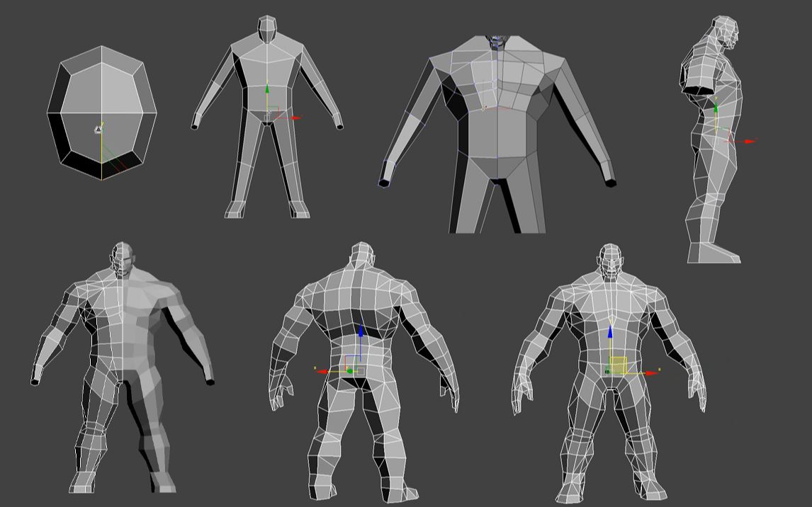This screenshot has width=812, height=507.
Task: Click the red arrow near the bottom-right model's hip
Action: point(653,373)
